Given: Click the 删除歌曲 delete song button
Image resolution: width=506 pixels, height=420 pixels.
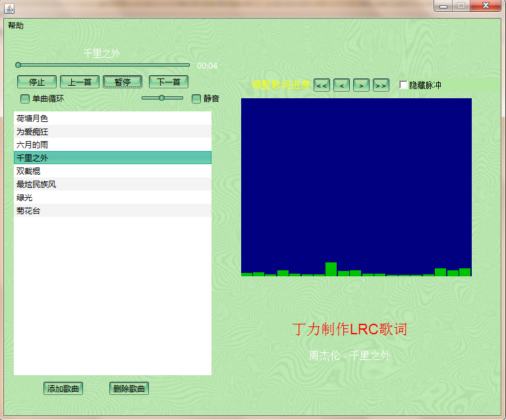Looking at the screenshot, I should coord(129,388).
